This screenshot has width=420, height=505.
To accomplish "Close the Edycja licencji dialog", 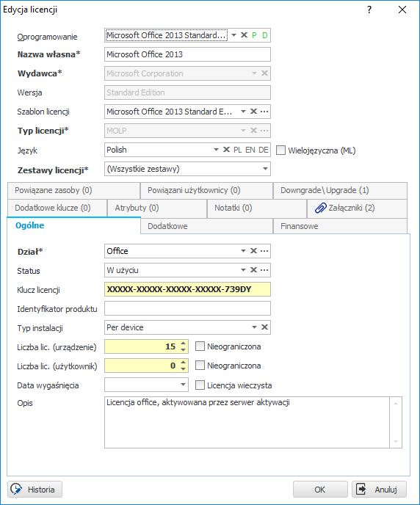I will 402,10.
